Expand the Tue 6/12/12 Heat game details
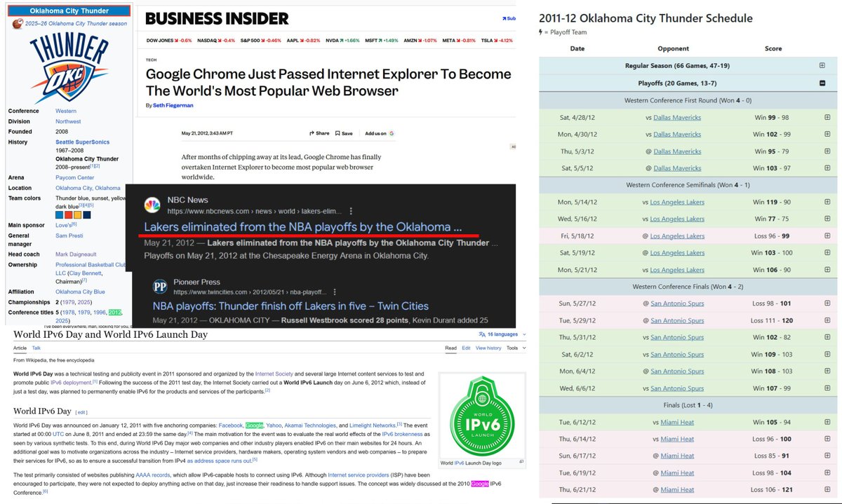Image resolution: width=842 pixels, height=504 pixels. click(x=827, y=422)
